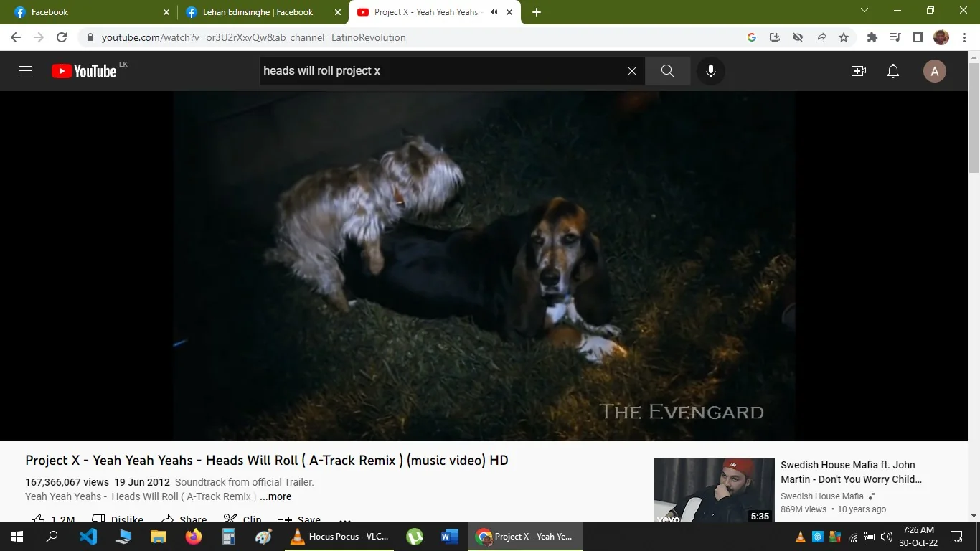Share this page from the address bar
The height and width of the screenshot is (551, 980).
tap(821, 37)
